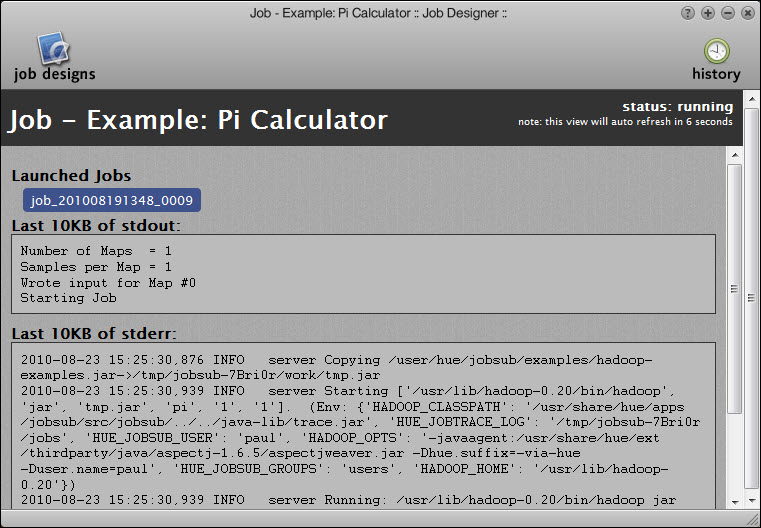The height and width of the screenshot is (528, 761).
Task: Click the inner scrollbar's down arrow
Action: [x=734, y=501]
